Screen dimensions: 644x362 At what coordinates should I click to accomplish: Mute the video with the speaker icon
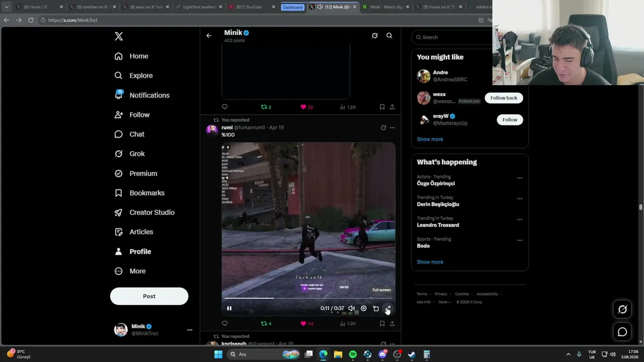click(352, 309)
